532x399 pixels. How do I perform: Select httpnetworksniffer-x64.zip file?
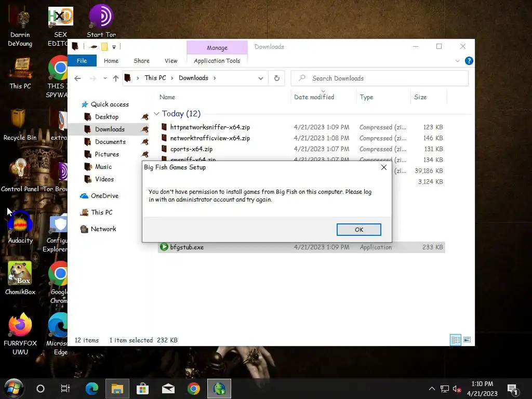pyautogui.click(x=301, y=127)
